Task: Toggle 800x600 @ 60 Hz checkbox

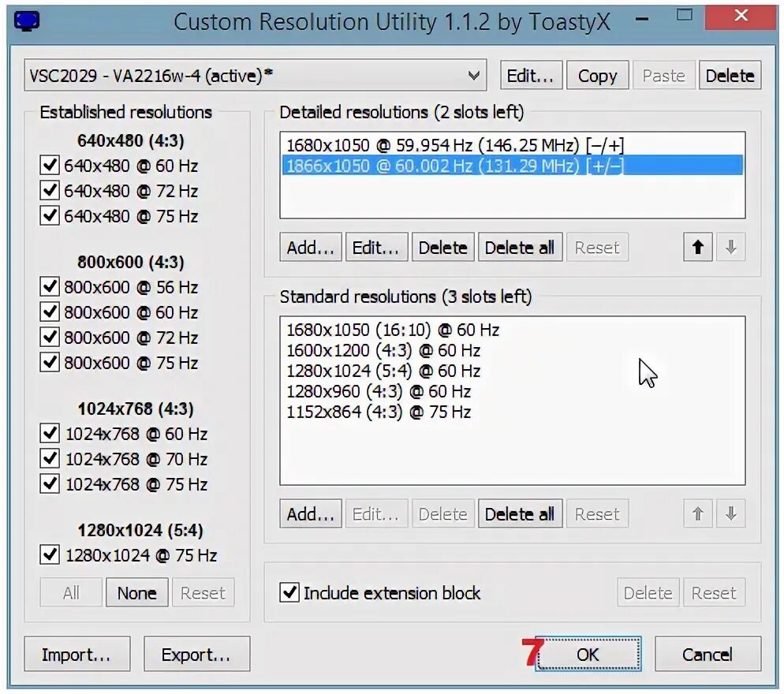Action: (50, 312)
